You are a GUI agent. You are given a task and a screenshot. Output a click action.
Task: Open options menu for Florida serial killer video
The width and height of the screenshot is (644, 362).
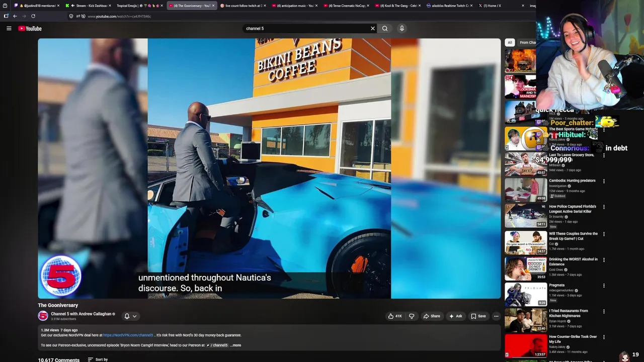pos(604,207)
